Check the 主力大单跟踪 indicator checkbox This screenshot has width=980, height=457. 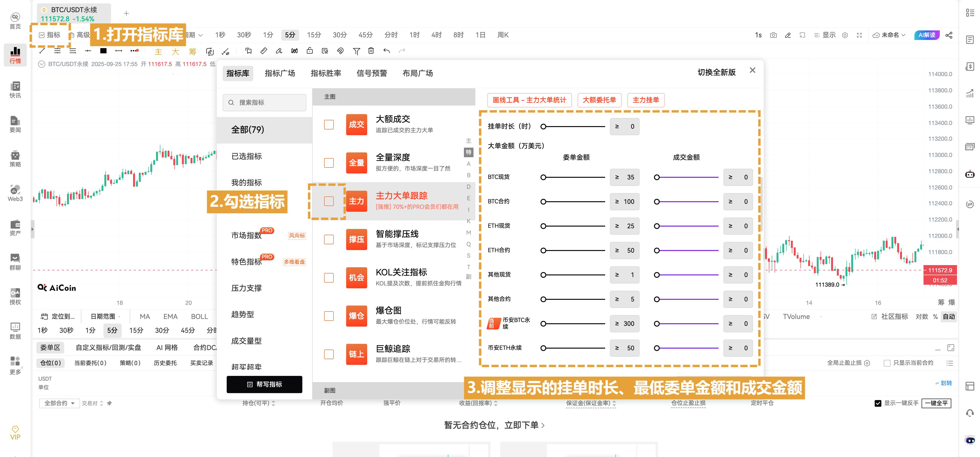coord(329,201)
